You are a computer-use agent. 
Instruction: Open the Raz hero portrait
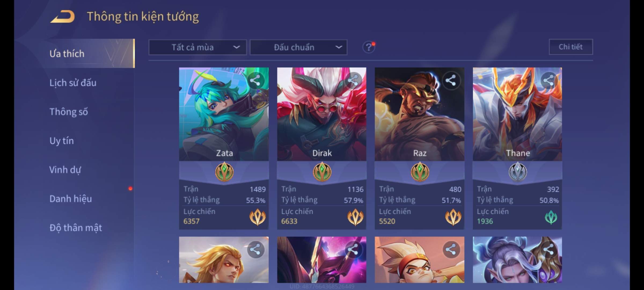(x=419, y=114)
